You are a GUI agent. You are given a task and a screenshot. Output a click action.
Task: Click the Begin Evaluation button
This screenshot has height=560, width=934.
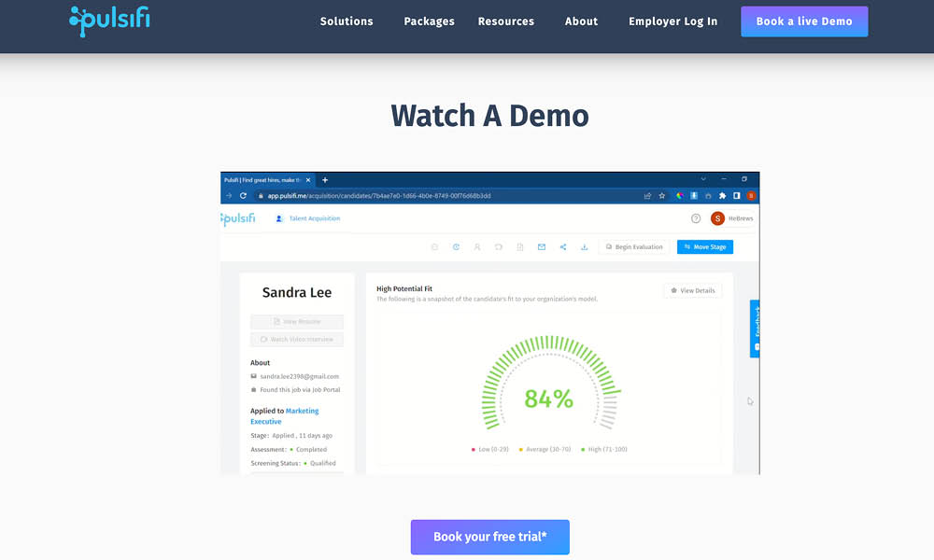pyautogui.click(x=634, y=247)
